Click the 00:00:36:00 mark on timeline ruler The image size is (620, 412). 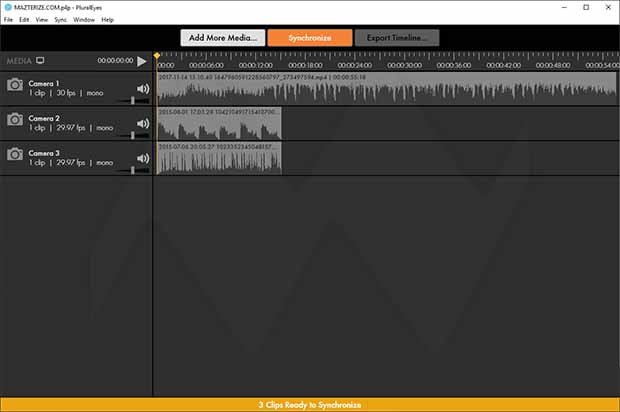454,65
